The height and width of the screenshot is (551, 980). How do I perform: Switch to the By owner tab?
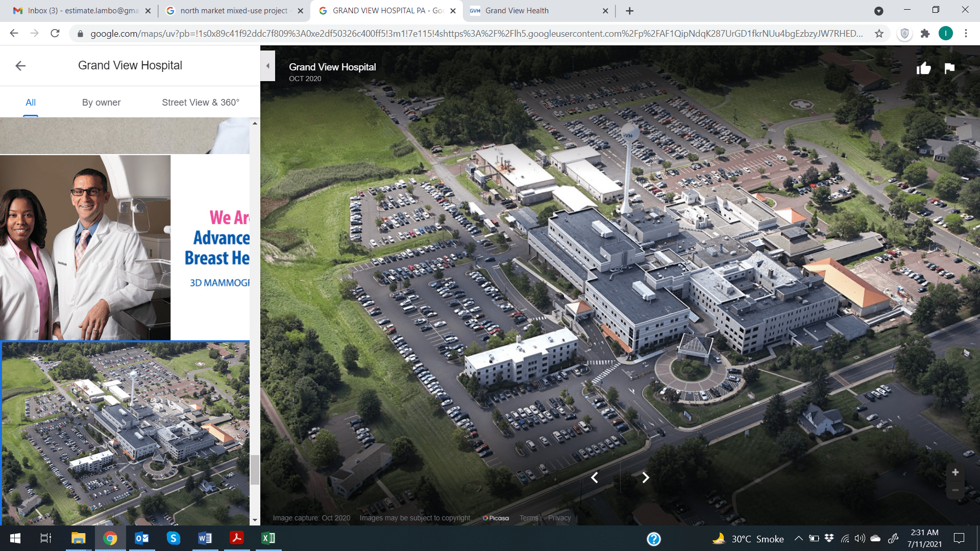[x=101, y=102]
